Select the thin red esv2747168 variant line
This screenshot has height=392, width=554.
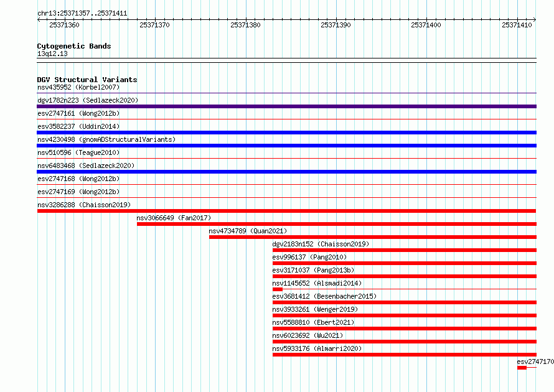(286, 185)
